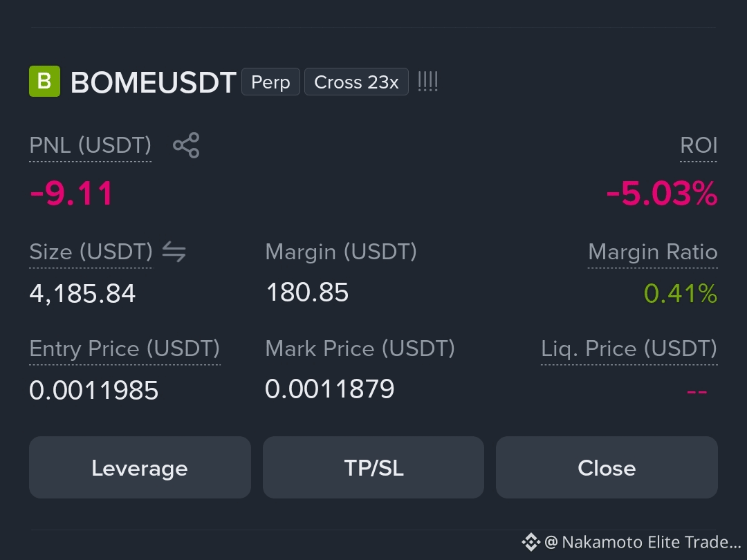Viewport: 747px width, 560px height.
Task: Select the Perp contract tag
Action: coord(270,82)
